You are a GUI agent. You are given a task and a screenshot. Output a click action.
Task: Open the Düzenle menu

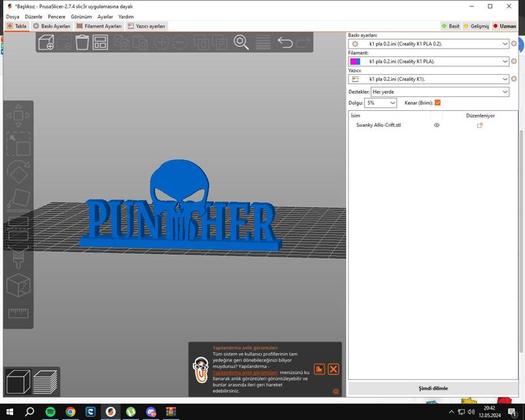click(x=33, y=16)
